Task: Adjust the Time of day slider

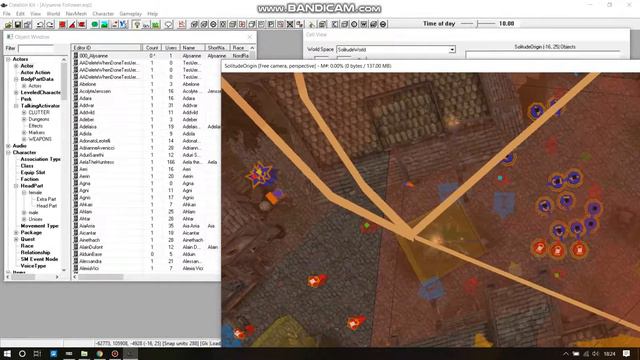Action: pos(477,24)
